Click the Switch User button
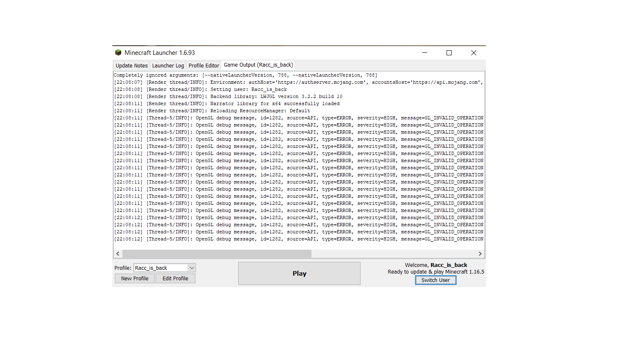This screenshot has width=644, height=362. 436,280
